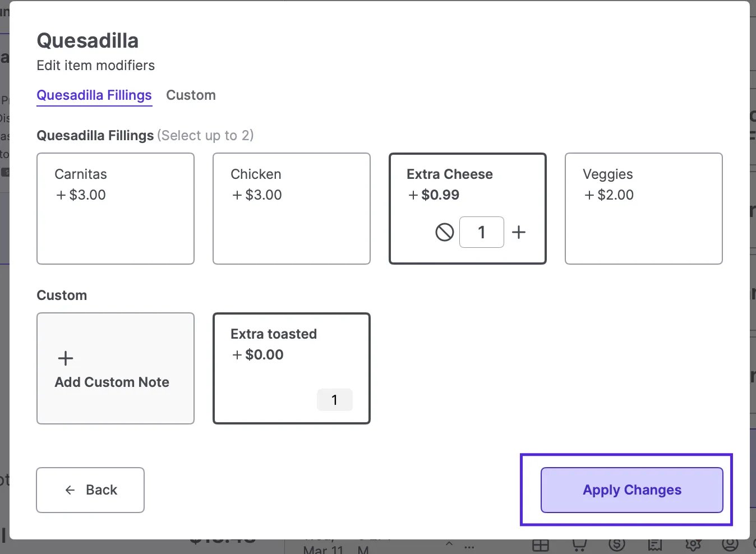Increase Extra Cheese quantity with plus icon

(519, 232)
